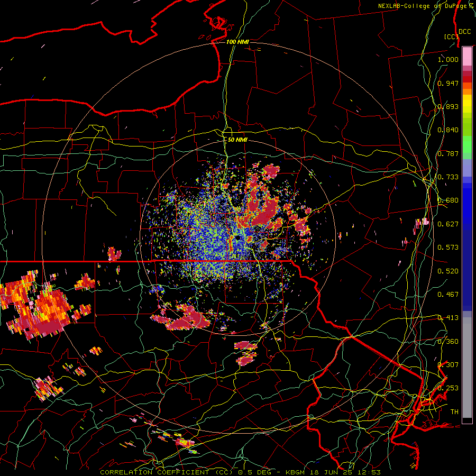Viewport: 476px width, 476px height.
Task: Select the 0.253 scale value
Action: 448,388
